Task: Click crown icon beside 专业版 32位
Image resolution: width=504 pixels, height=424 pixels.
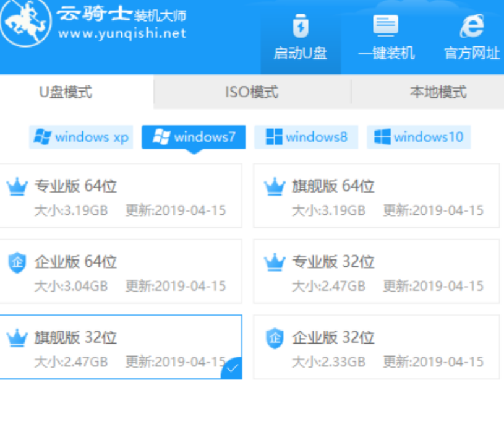Action: coord(274,262)
